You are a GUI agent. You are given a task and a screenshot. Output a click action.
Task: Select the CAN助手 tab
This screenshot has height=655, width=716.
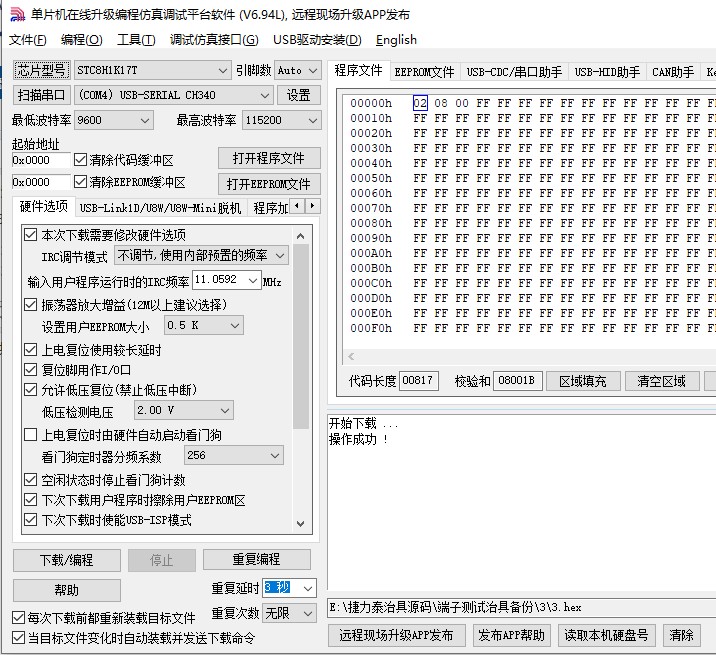click(673, 72)
